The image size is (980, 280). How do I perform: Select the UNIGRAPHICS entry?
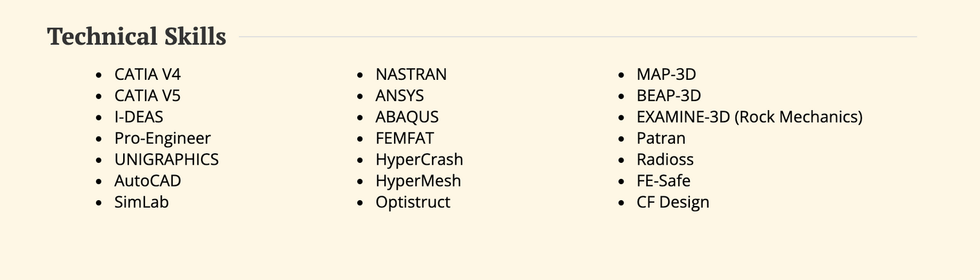point(166,160)
